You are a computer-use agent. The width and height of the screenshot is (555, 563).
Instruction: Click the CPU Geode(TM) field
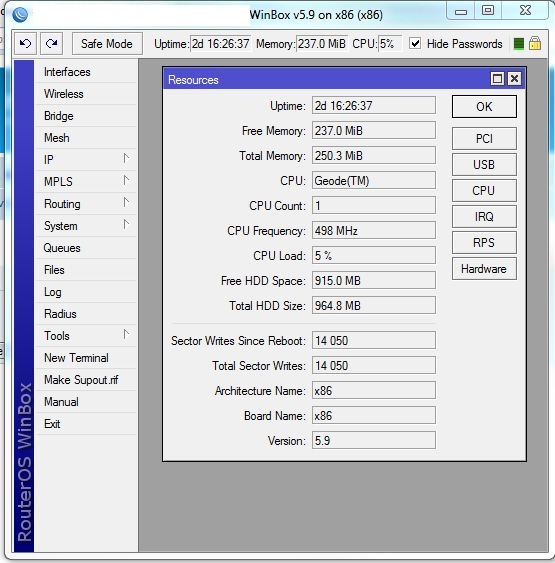point(374,181)
